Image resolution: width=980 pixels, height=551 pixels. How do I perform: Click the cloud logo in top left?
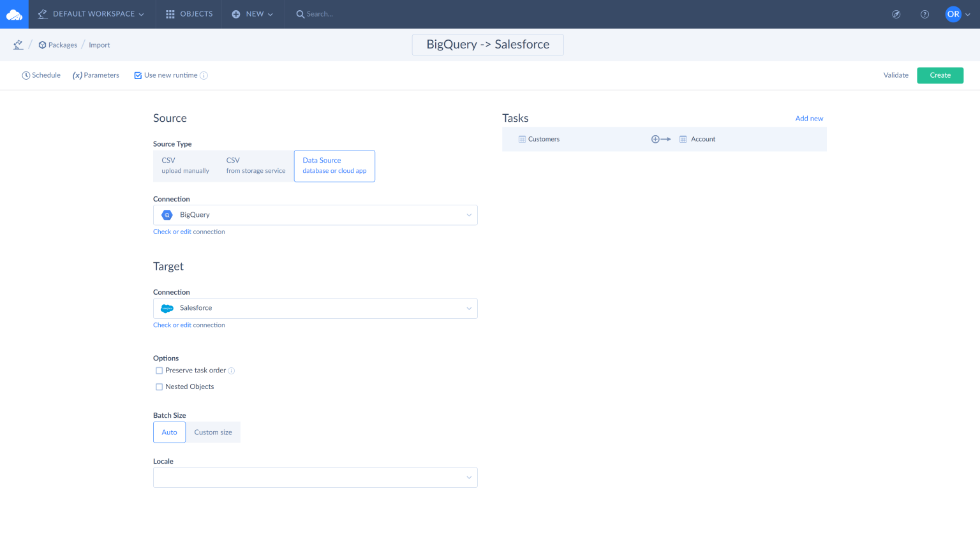[13, 13]
